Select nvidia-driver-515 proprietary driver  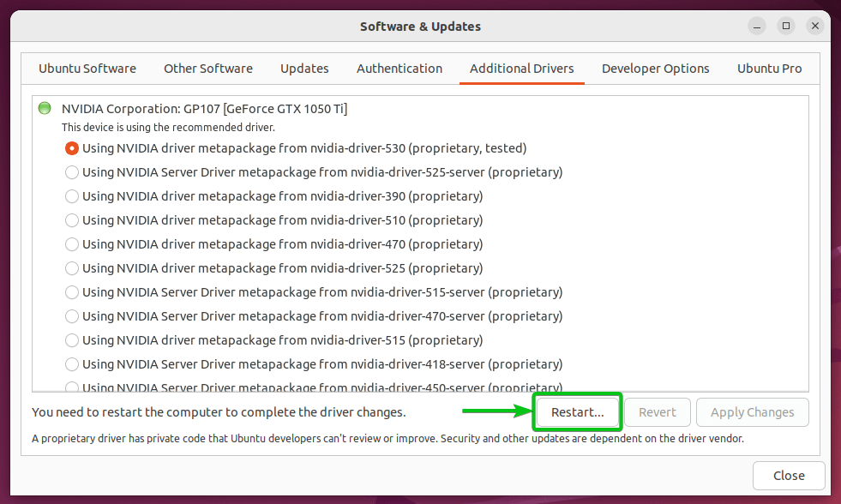(x=72, y=340)
